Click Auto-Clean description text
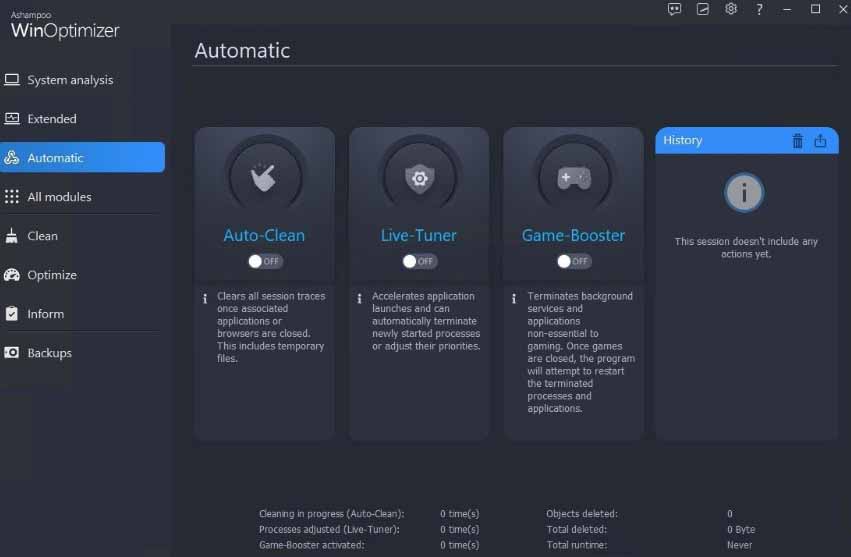The height and width of the screenshot is (557, 851). pyautogui.click(x=270, y=327)
